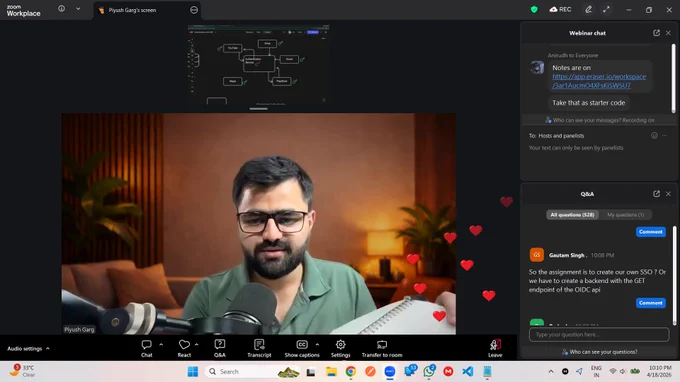Leave the webinar
680x382 pixels.
pos(495,348)
